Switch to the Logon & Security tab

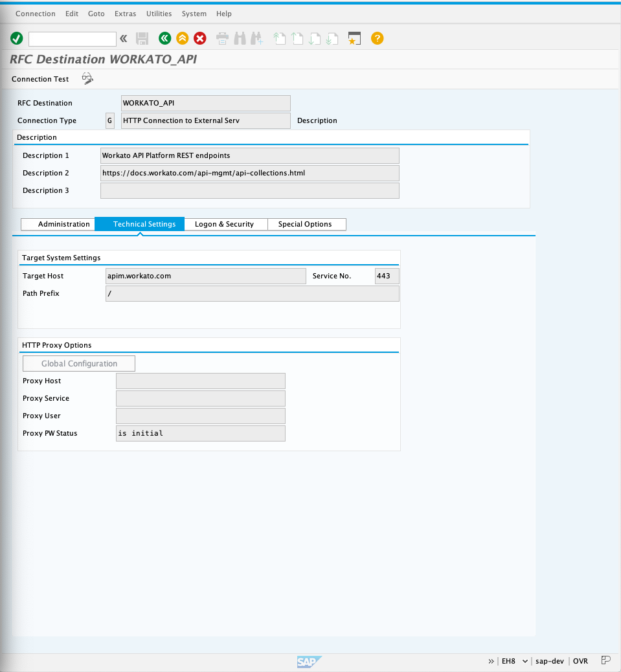tap(224, 224)
